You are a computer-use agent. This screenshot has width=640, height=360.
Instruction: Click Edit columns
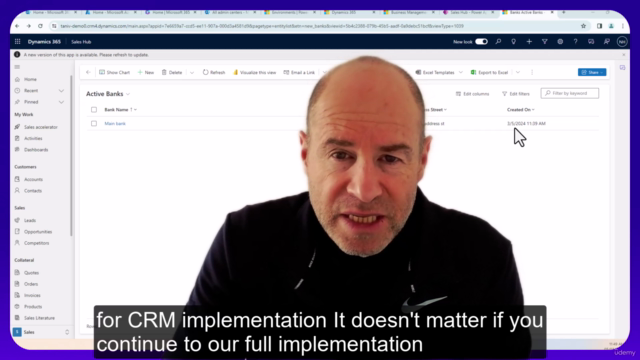pos(472,94)
